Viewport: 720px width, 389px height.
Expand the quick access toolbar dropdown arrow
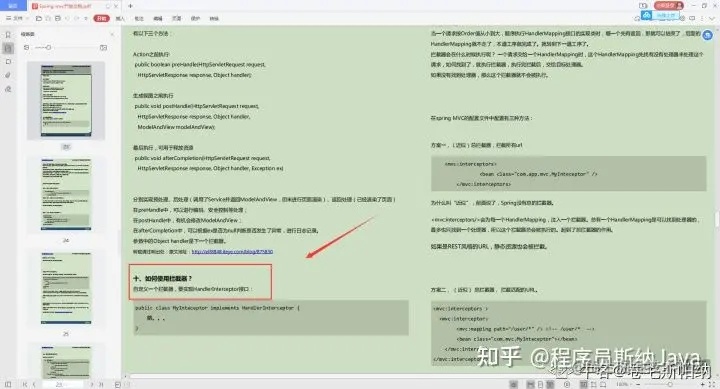coord(86,18)
